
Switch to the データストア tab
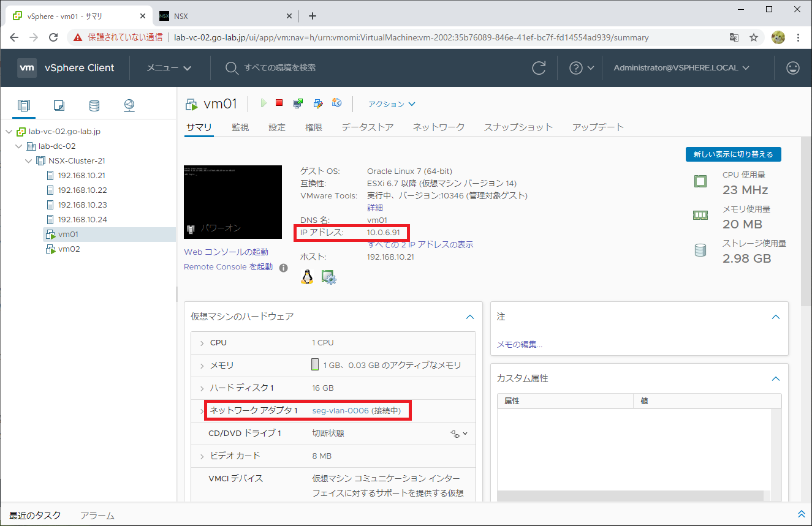pos(368,127)
